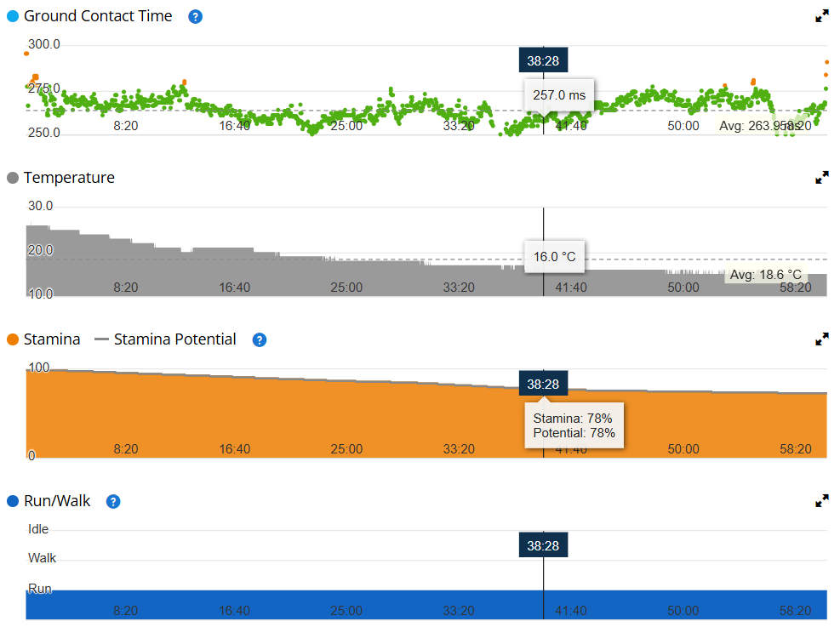
Task: Expand Ground Contact Time chart fullscreen
Action: tap(822, 16)
